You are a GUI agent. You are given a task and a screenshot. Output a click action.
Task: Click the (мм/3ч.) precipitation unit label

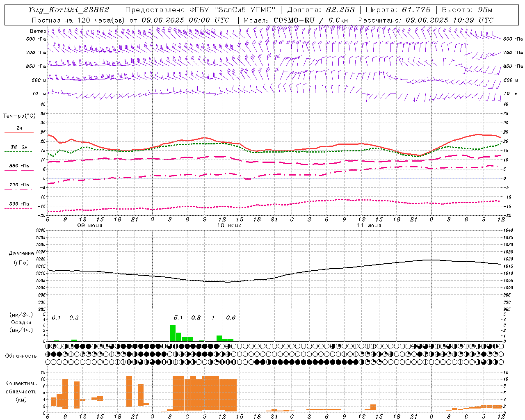click(x=21, y=315)
